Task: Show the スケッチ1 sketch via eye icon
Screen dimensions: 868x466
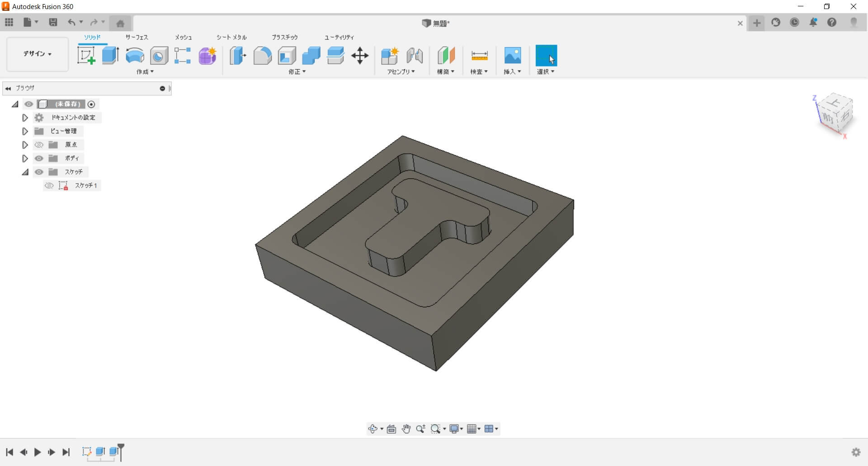Action: pos(49,185)
